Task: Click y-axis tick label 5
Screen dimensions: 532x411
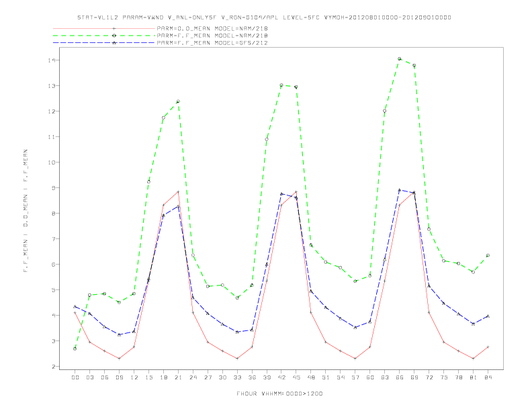Action: point(54,290)
